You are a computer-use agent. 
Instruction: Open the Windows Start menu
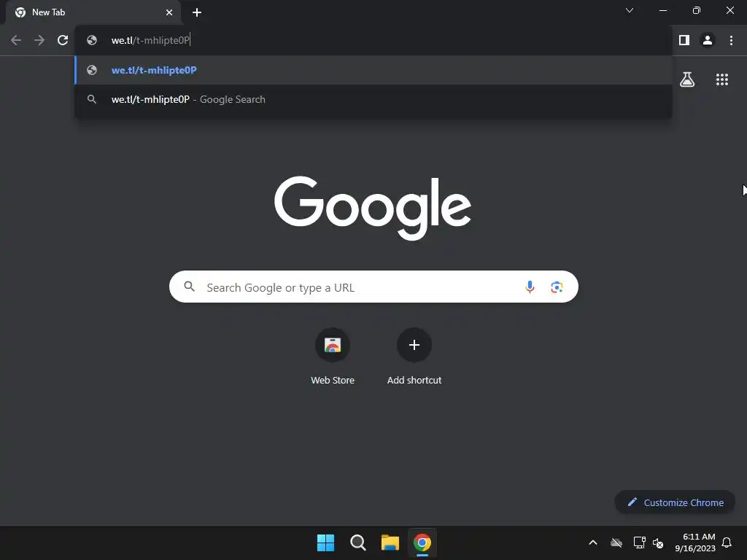[x=326, y=542]
